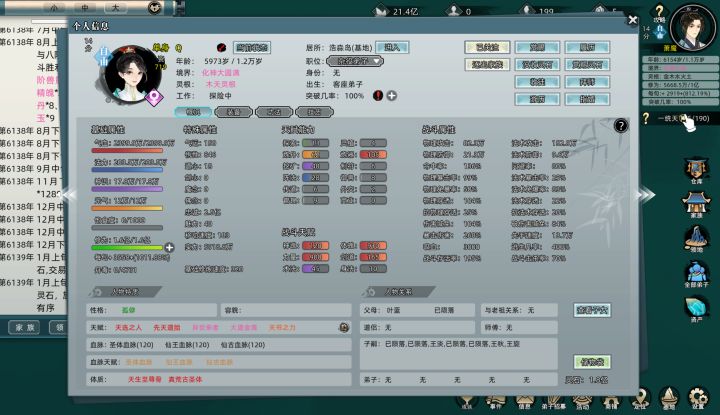Click the 家族 button at bottom left
This screenshot has width=720, height=415.
[24, 327]
